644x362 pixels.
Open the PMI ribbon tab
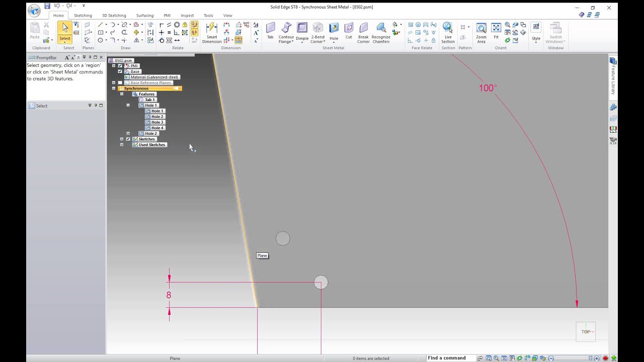[167, 16]
